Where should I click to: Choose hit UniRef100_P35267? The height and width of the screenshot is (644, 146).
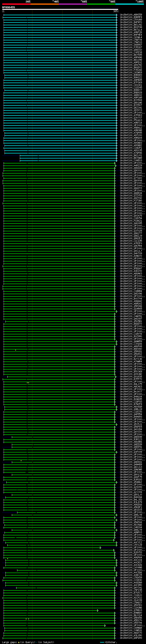[131, 47]
